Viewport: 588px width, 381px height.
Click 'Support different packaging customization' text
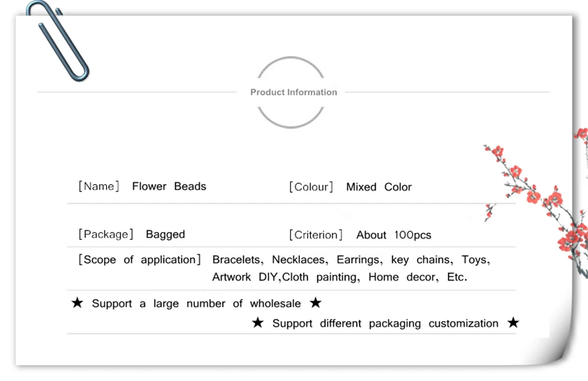[385, 323]
